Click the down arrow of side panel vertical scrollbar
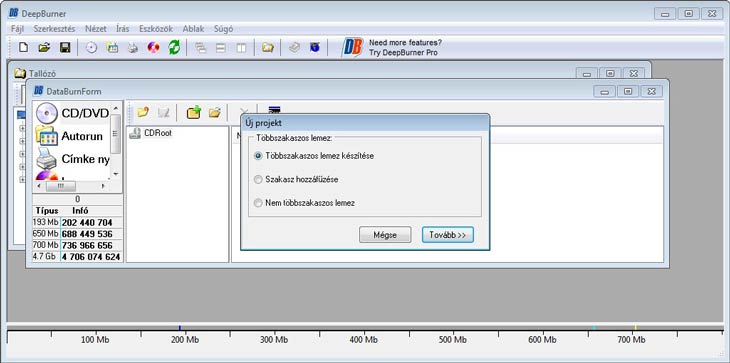 pos(115,174)
